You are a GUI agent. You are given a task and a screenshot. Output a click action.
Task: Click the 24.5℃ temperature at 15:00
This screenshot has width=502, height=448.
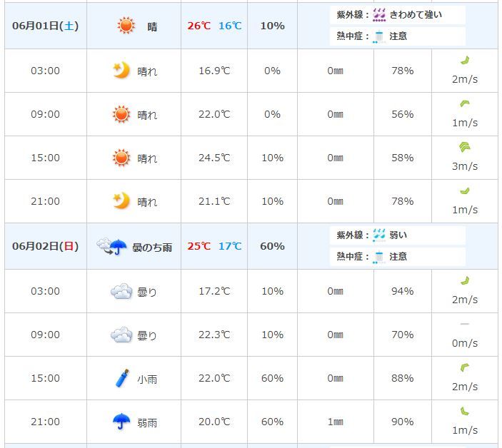(x=214, y=158)
